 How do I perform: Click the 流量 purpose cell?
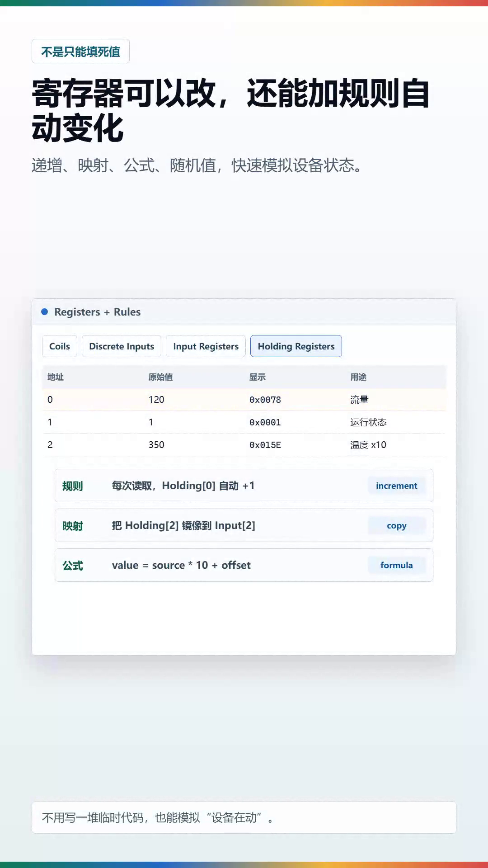coord(359,400)
